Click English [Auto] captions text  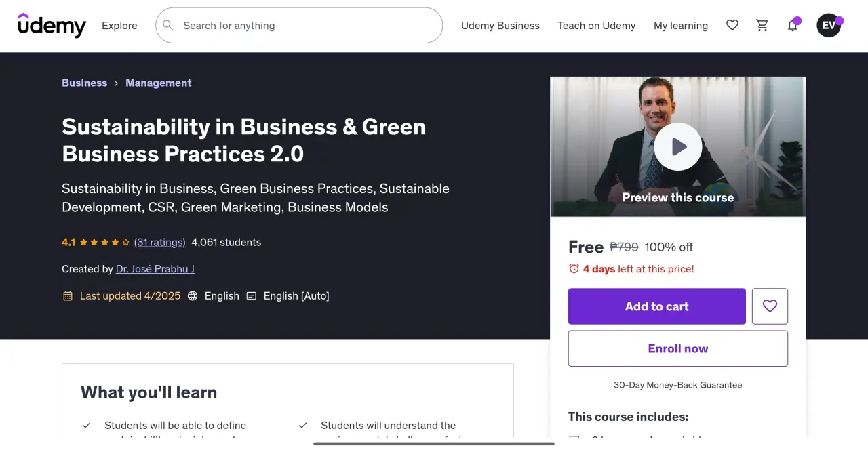coord(296,296)
